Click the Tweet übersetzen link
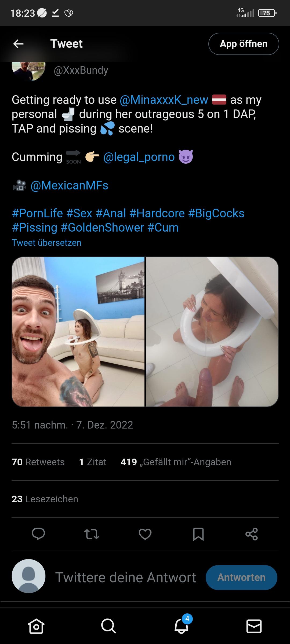Screen dimensions: 290x644 (x=46, y=243)
